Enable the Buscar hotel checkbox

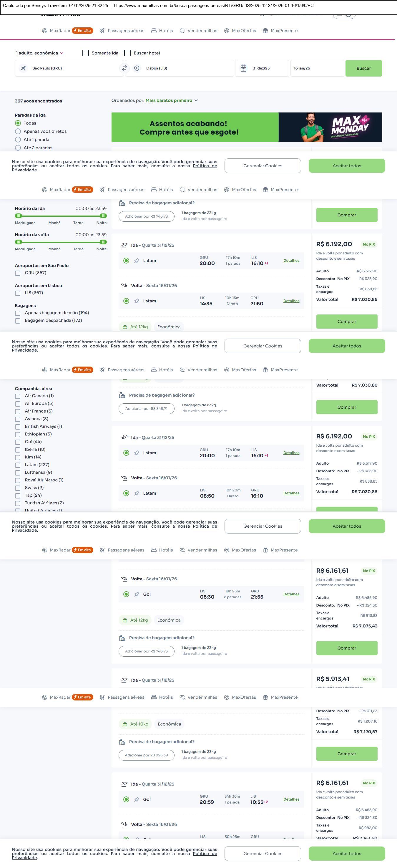coord(128,53)
